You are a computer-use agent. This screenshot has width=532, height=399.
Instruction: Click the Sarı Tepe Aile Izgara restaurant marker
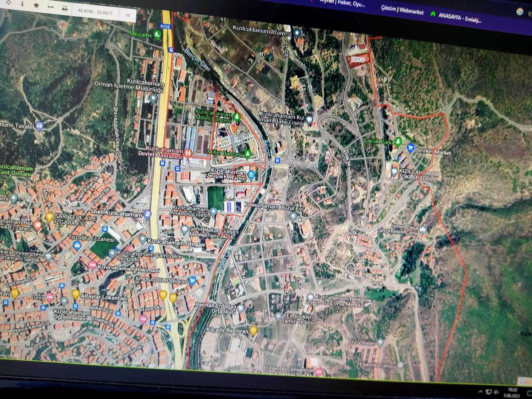pyautogui.click(x=49, y=217)
